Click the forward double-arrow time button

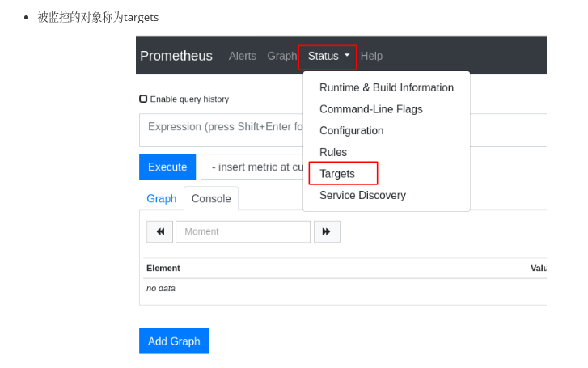tap(327, 231)
